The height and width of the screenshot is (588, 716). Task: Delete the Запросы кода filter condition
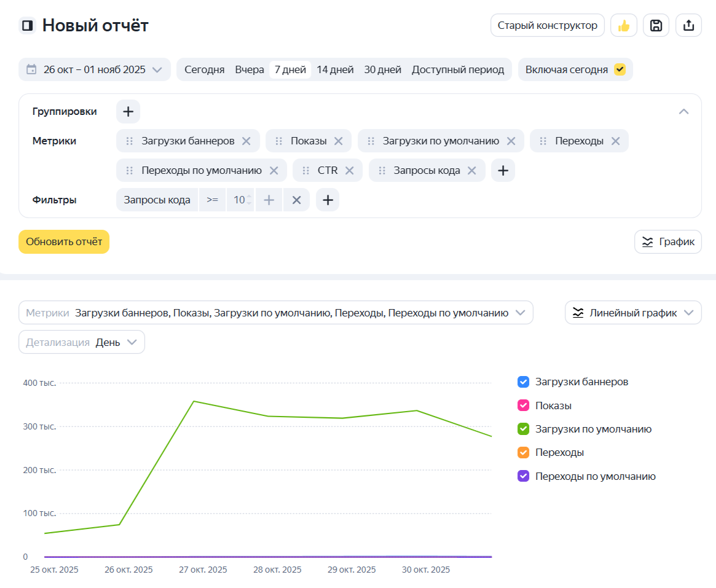(296, 200)
